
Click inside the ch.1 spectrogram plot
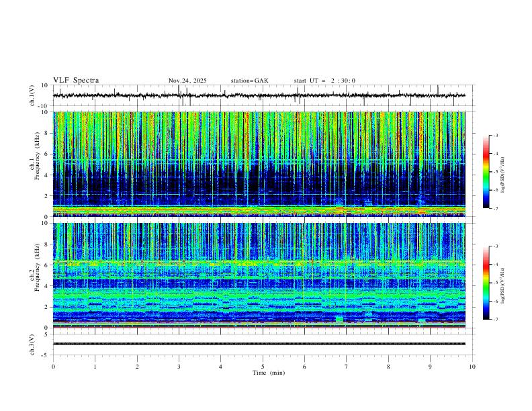pos(259,164)
